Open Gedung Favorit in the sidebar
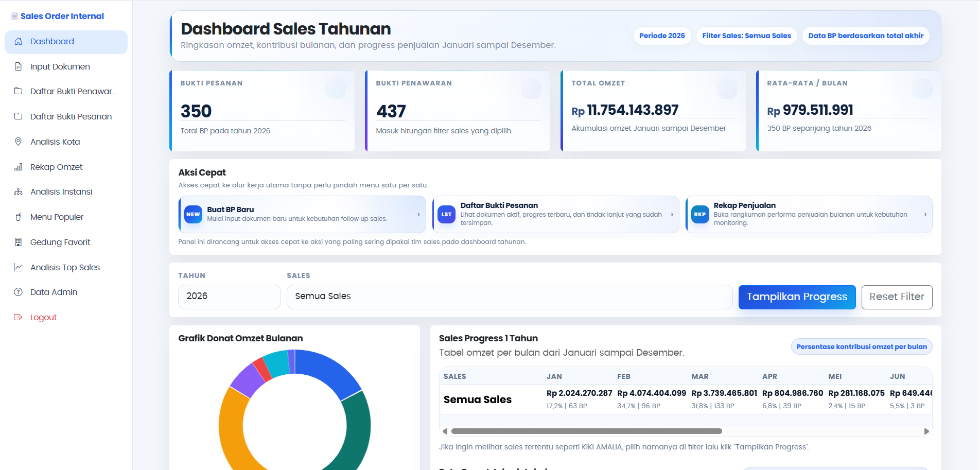Viewport: 980px width, 470px height. (66, 242)
